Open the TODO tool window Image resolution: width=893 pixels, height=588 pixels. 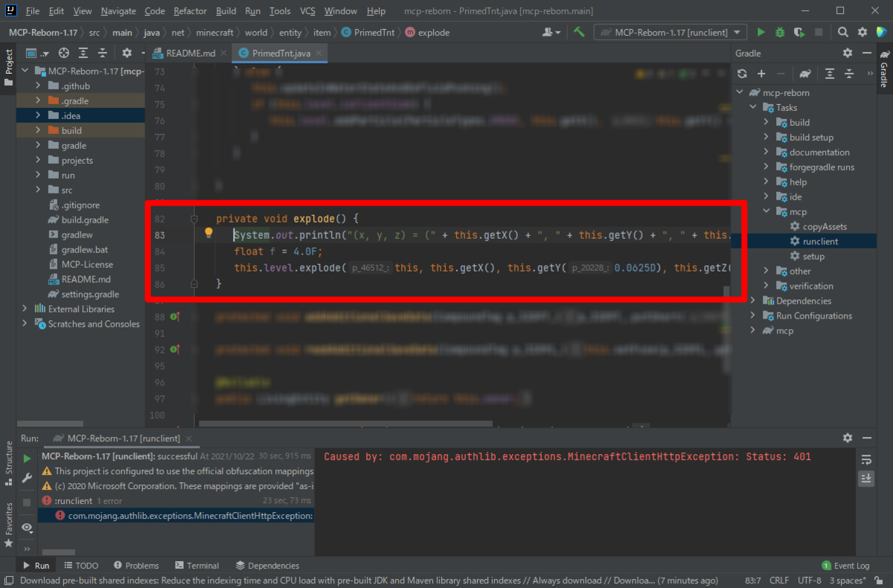point(81,566)
